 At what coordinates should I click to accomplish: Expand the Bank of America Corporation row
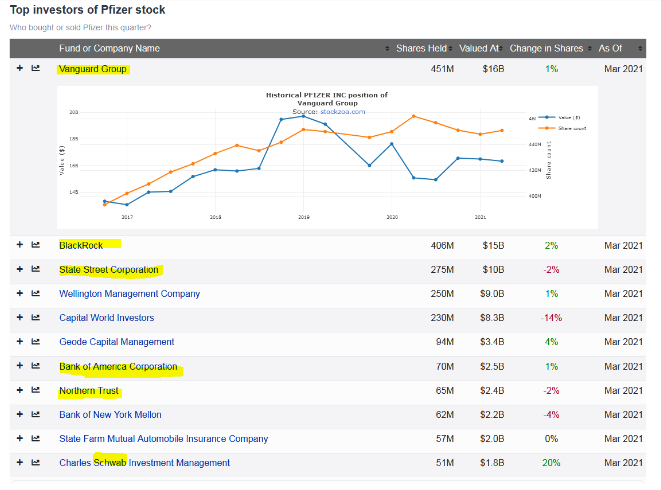[x=19, y=366]
